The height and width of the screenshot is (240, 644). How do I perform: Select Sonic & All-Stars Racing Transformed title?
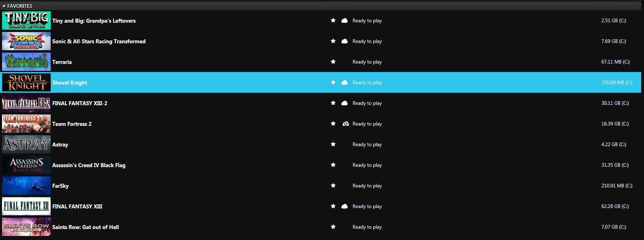coord(99,41)
